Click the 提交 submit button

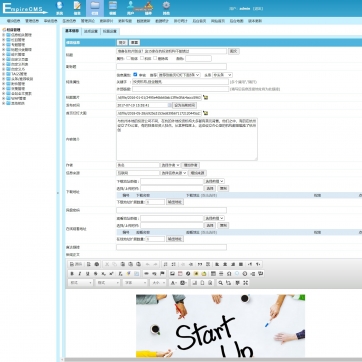[122, 43]
